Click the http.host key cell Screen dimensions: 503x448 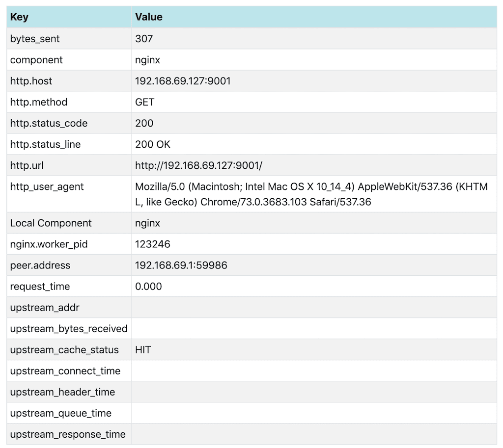[31, 81]
